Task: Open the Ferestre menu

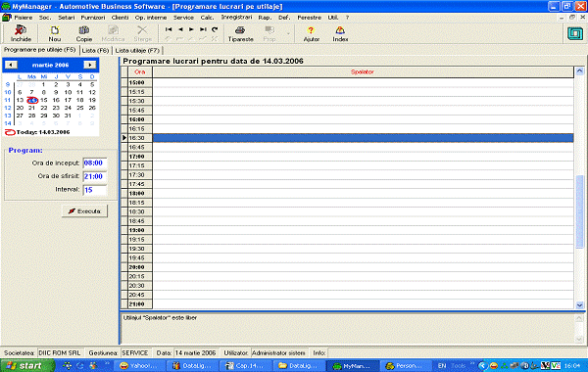Action: click(x=309, y=18)
